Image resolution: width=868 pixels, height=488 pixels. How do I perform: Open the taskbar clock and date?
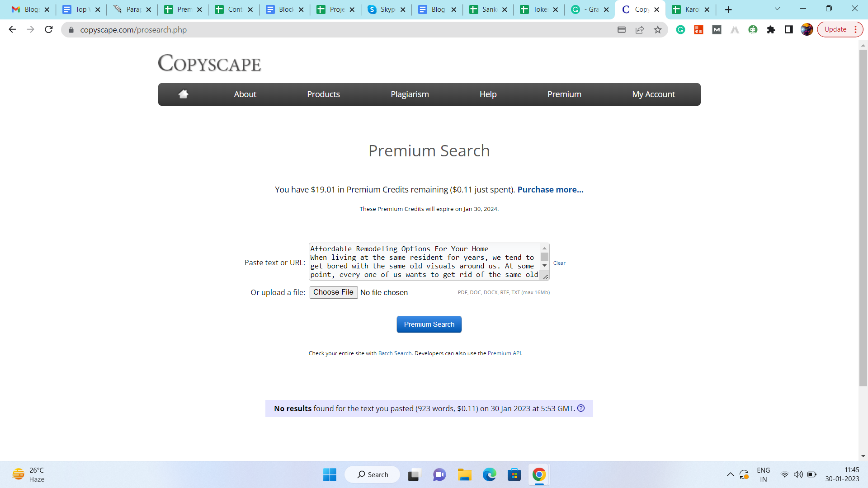point(842,474)
